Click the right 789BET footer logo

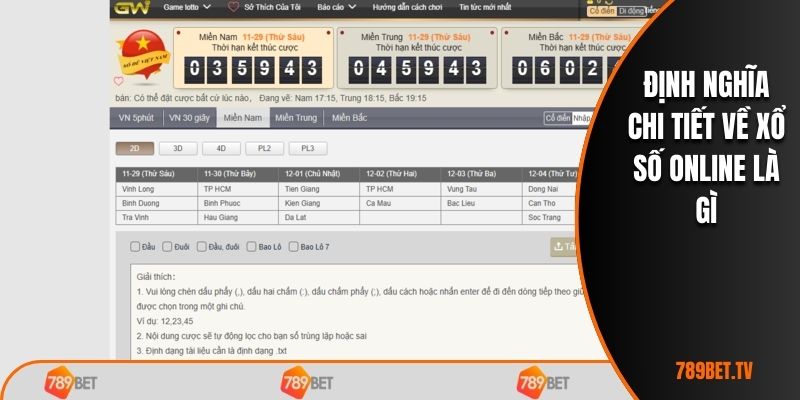[x=543, y=382]
